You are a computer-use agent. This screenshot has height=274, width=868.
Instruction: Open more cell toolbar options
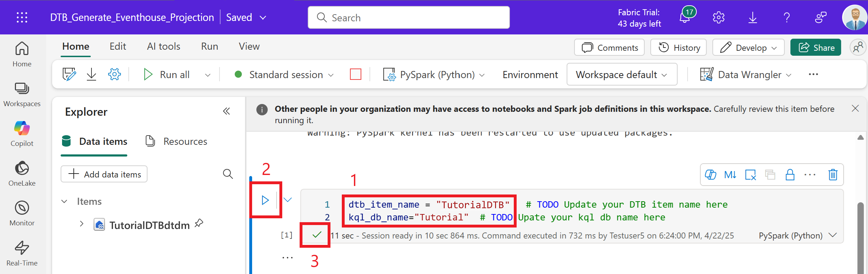810,175
